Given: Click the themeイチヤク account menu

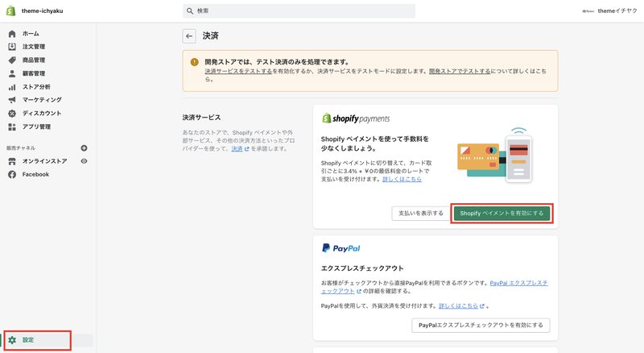Looking at the screenshot, I should (610, 11).
